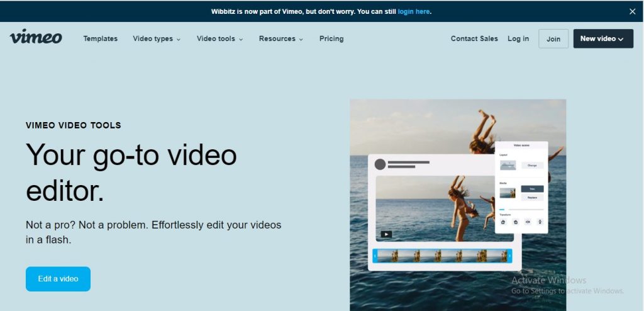Viewport: 644px width, 311px height.
Task: Click the Join button
Action: [x=553, y=38]
